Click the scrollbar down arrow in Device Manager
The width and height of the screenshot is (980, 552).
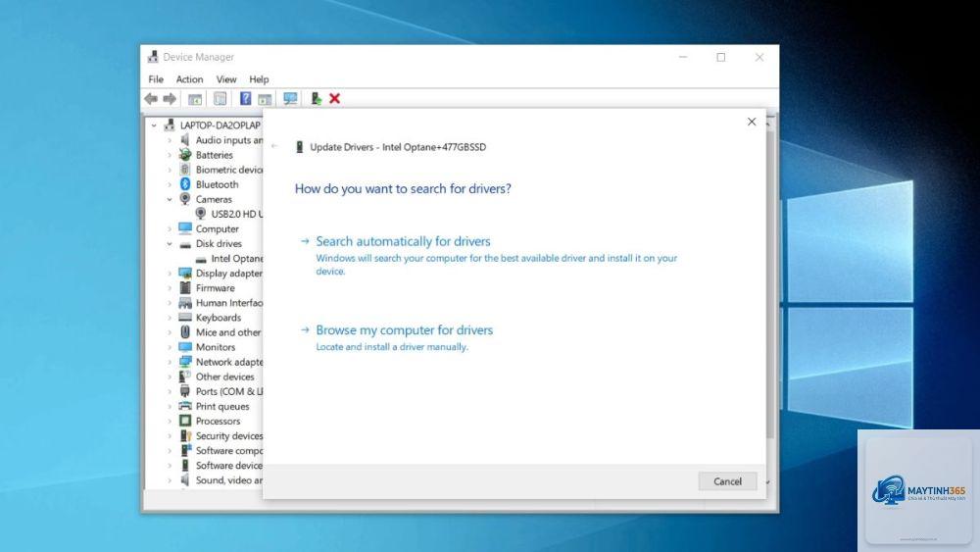click(x=768, y=482)
